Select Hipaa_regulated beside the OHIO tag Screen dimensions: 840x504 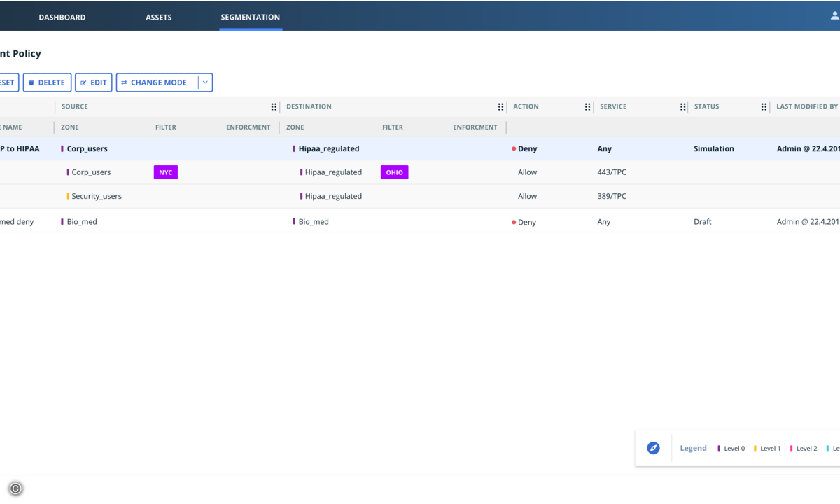pos(333,172)
